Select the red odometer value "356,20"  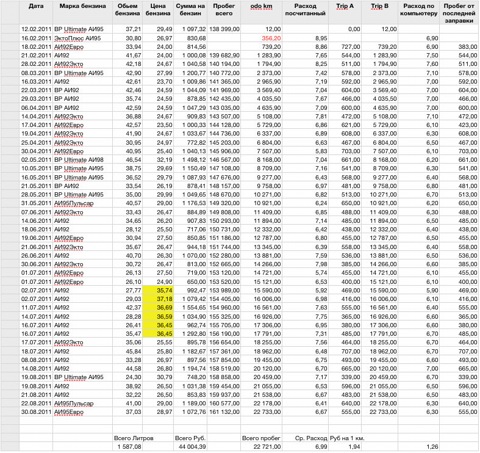coord(262,38)
